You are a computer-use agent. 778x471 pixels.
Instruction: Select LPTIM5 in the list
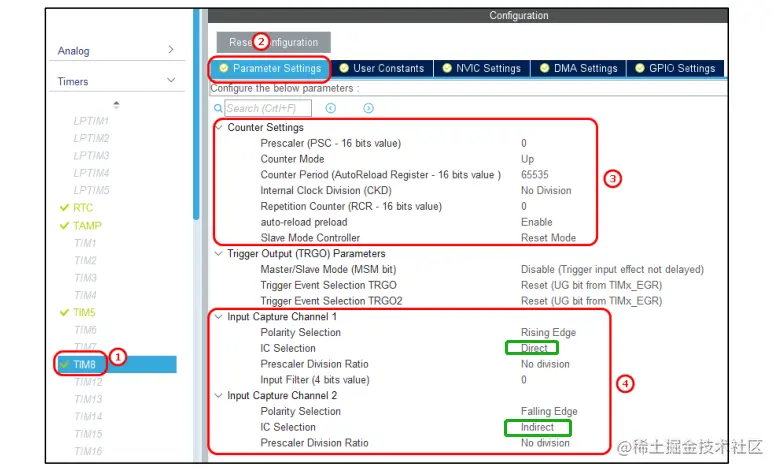point(91,191)
